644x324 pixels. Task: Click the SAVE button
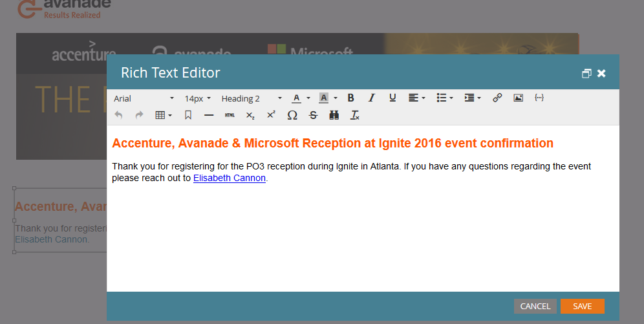(x=583, y=307)
